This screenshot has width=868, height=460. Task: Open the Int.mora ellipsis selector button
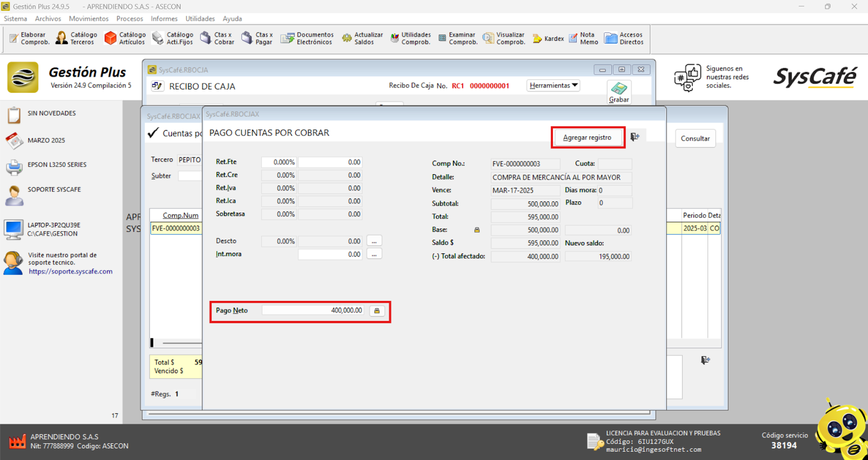374,254
